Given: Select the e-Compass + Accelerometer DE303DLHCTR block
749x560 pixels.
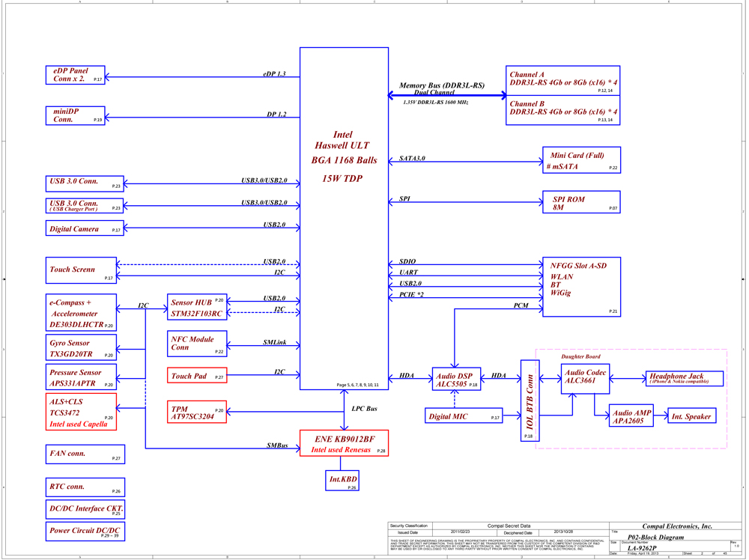Looking at the screenshot, I should (81, 313).
